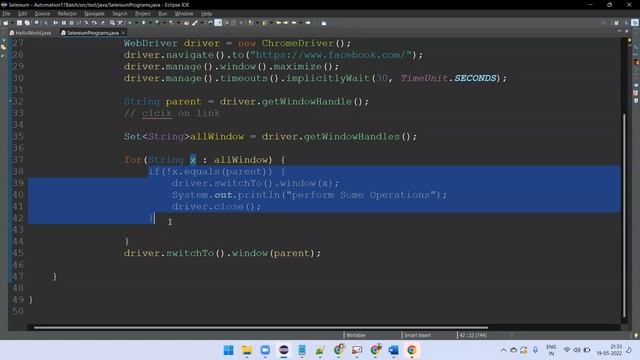The width and height of the screenshot is (640, 360).
Task: Switch to the HelloWorld.java editor tab
Action: pyautogui.click(x=31, y=33)
